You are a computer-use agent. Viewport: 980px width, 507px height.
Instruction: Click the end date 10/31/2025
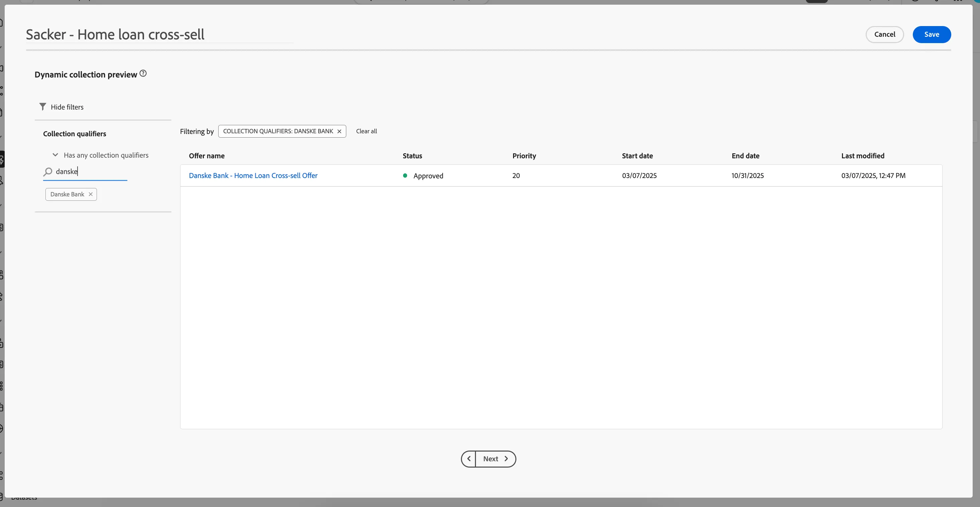click(x=748, y=176)
